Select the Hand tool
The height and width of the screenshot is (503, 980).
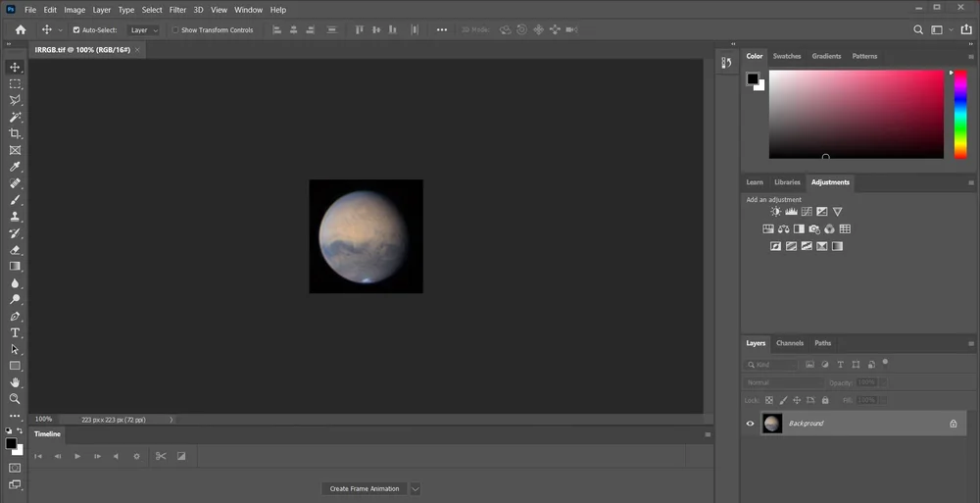pos(15,382)
